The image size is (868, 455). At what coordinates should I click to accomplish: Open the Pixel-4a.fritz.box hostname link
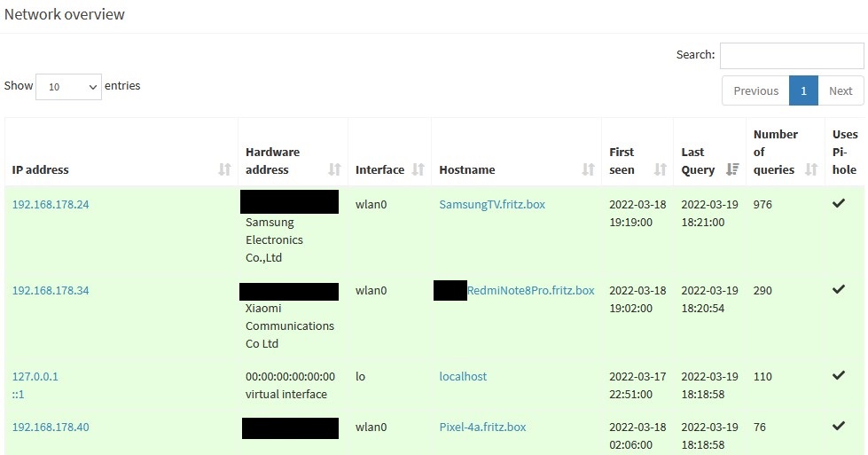click(x=482, y=427)
